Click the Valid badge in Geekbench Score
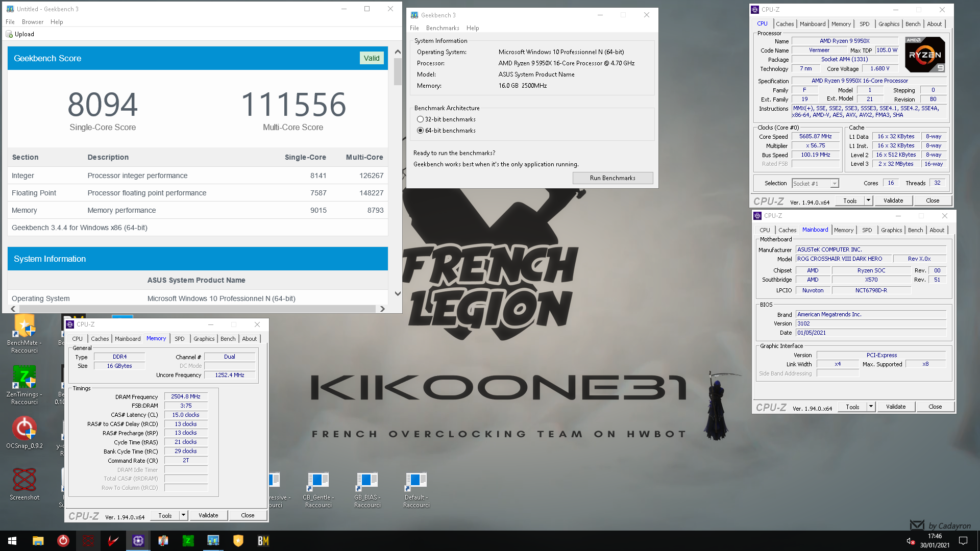Image resolution: width=980 pixels, height=551 pixels. [372, 58]
